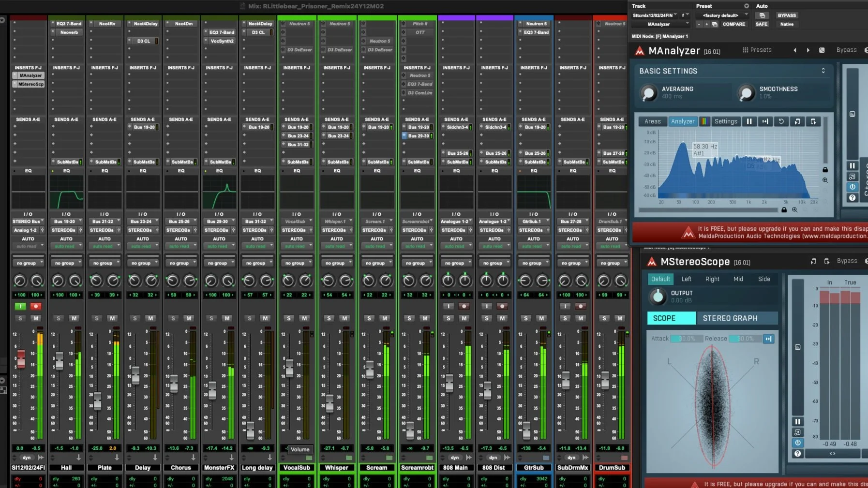Click the vertical lock icon right of the analyzer graph
The height and width of the screenshot is (488, 868).
click(x=825, y=169)
